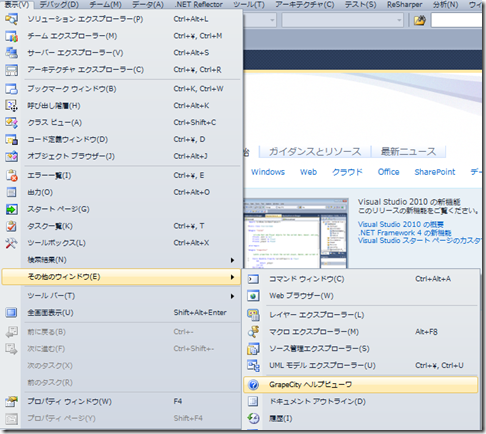This screenshot has height=434, width=486.
Task: Open the データ(A) menu
Action: 148,5
